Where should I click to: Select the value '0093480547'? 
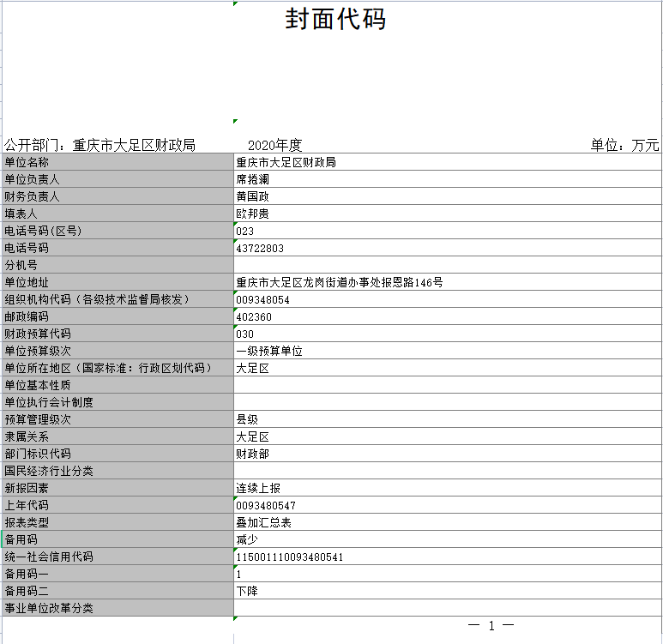pyautogui.click(x=266, y=505)
